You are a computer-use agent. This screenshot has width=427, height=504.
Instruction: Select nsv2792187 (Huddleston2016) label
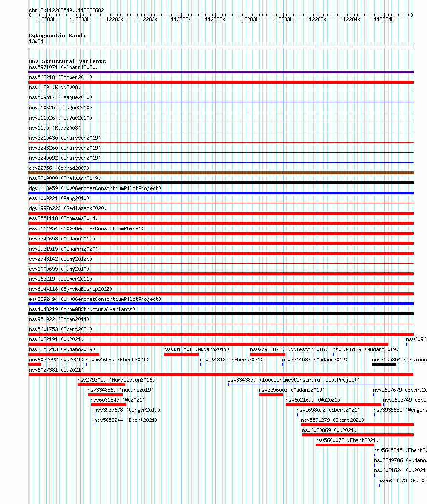point(289,350)
